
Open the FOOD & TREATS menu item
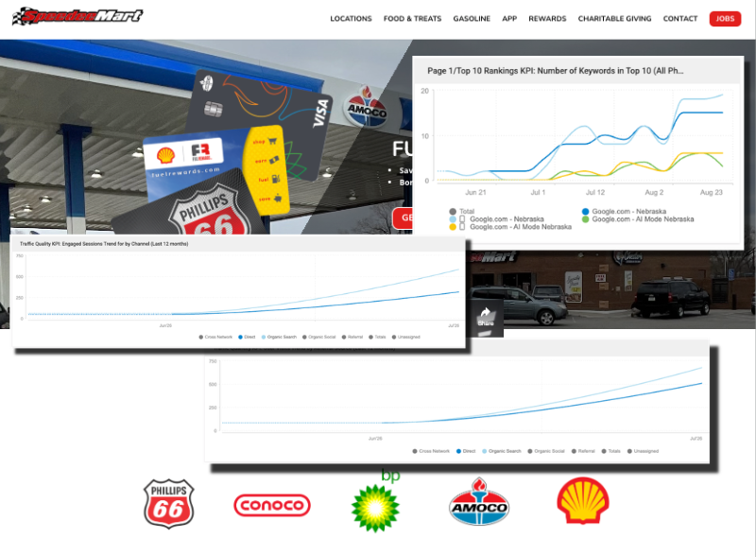412,19
